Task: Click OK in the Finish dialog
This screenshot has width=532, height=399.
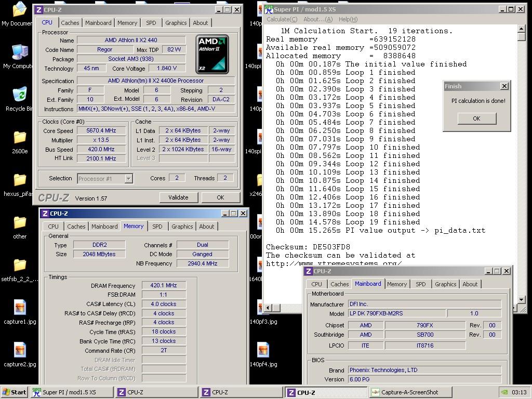Action: 477,118
